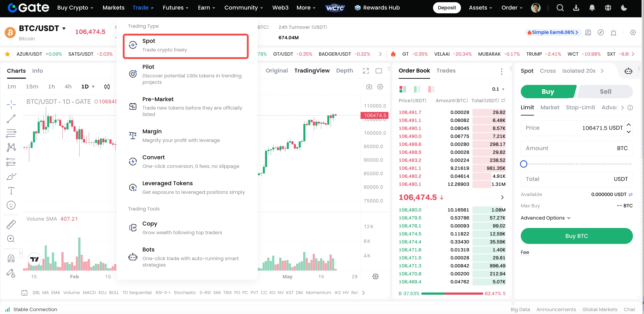Click the chart screenshot camera icon
This screenshot has height=314, width=644.
tap(369, 87)
